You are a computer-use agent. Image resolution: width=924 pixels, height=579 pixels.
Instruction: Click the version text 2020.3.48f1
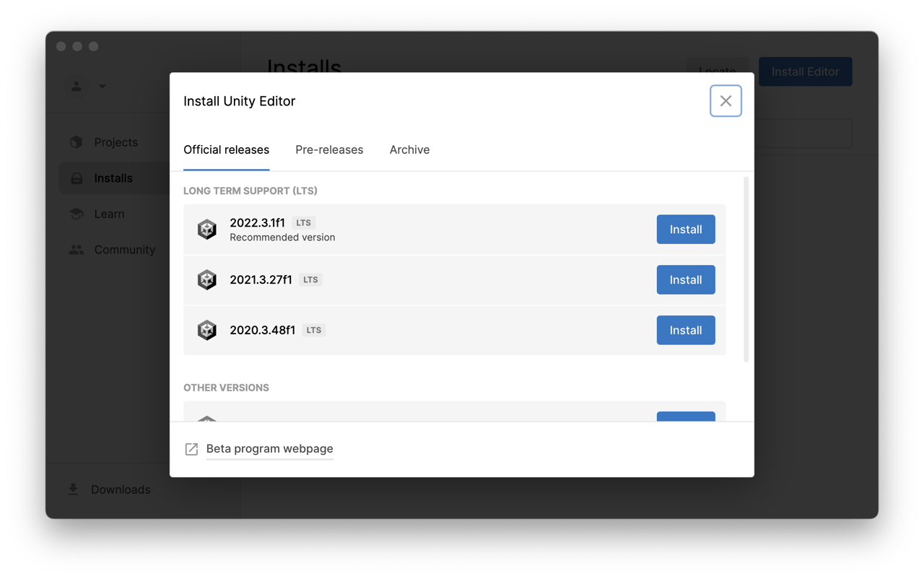coord(262,331)
